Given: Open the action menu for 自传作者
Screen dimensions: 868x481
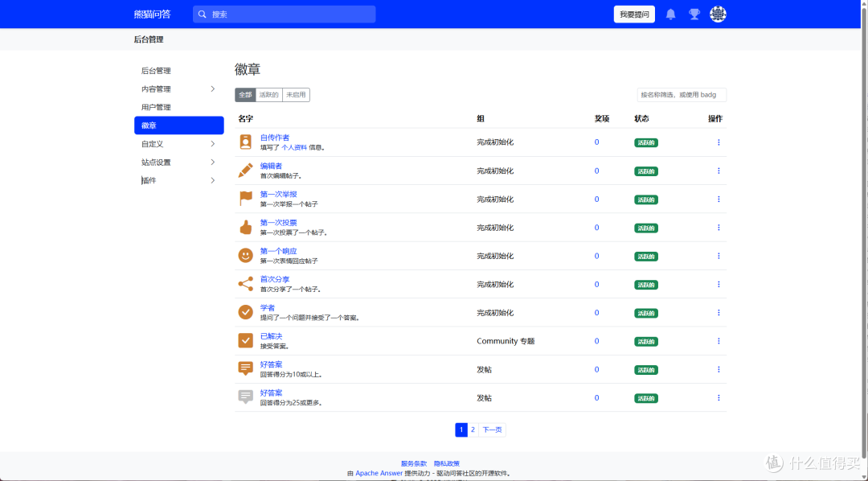Looking at the screenshot, I should click(719, 142).
